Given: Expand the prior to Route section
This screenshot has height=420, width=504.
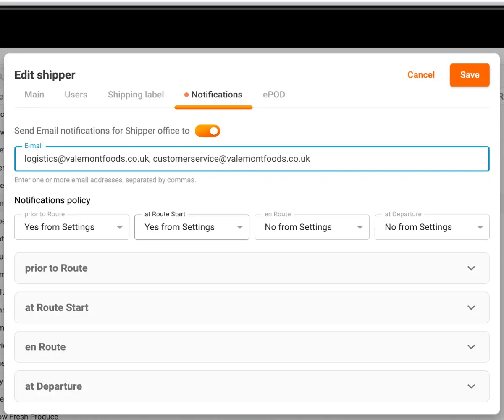Looking at the screenshot, I should [252, 268].
